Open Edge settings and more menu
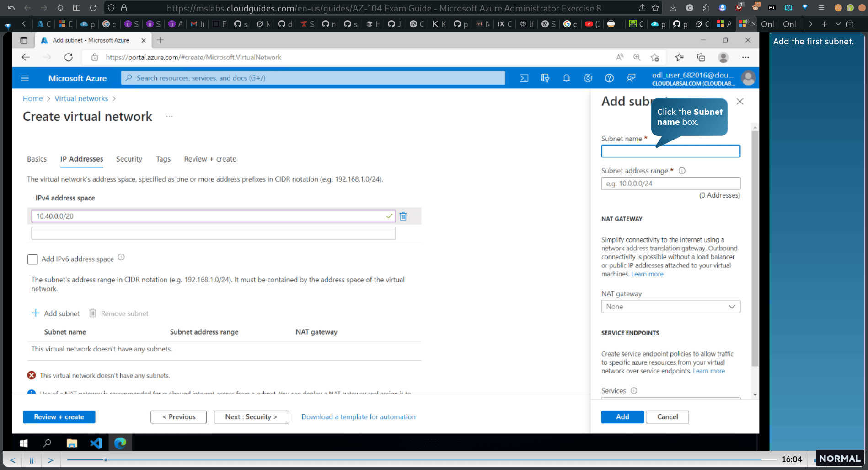 pos(745,57)
